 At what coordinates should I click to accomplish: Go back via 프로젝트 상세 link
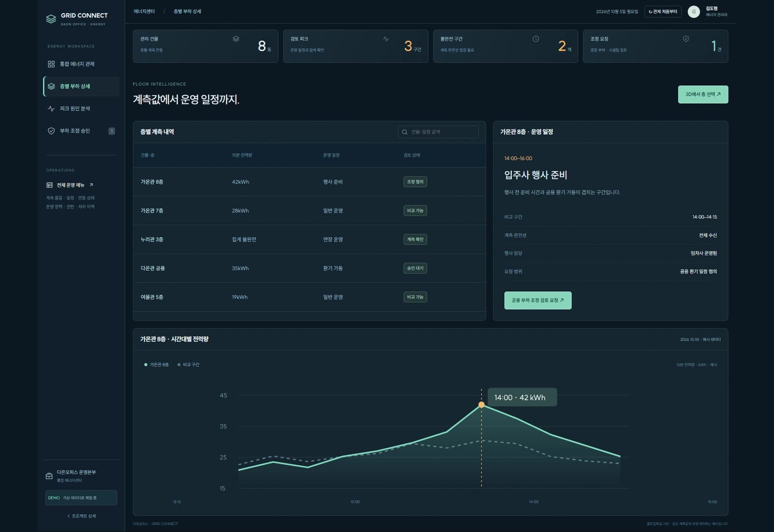coord(81,516)
